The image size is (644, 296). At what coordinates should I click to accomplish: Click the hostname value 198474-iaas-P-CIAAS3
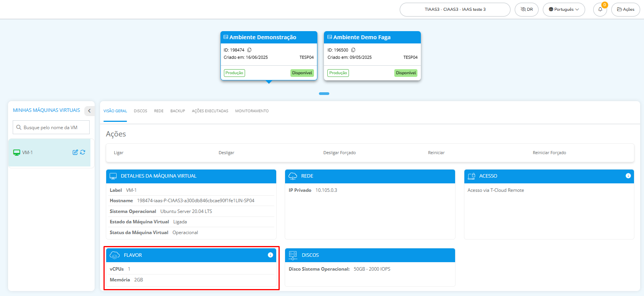(196, 201)
